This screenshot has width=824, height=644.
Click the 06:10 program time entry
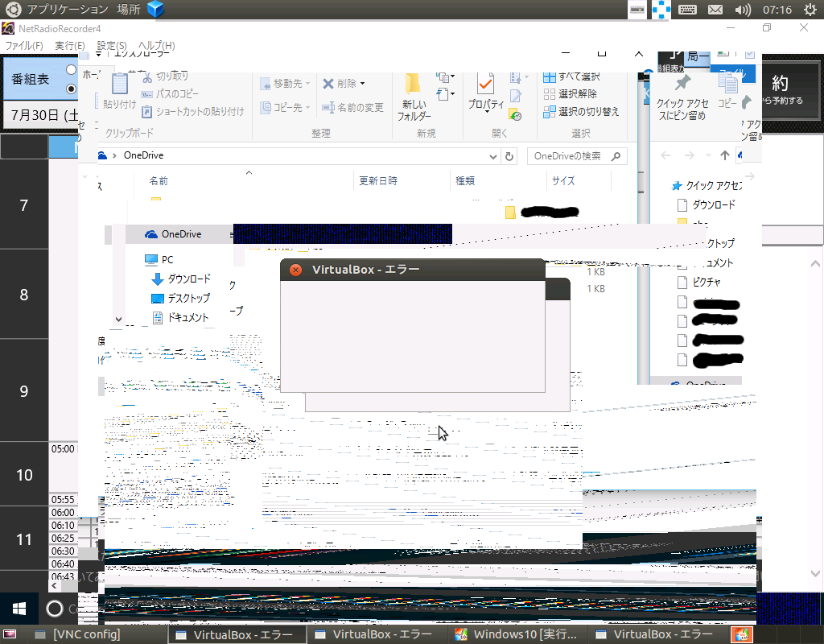click(63, 525)
